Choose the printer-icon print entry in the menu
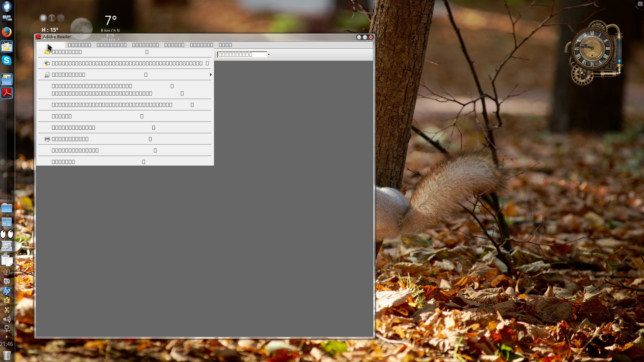Screen dimensions: 644x362 pyautogui.click(x=70, y=139)
